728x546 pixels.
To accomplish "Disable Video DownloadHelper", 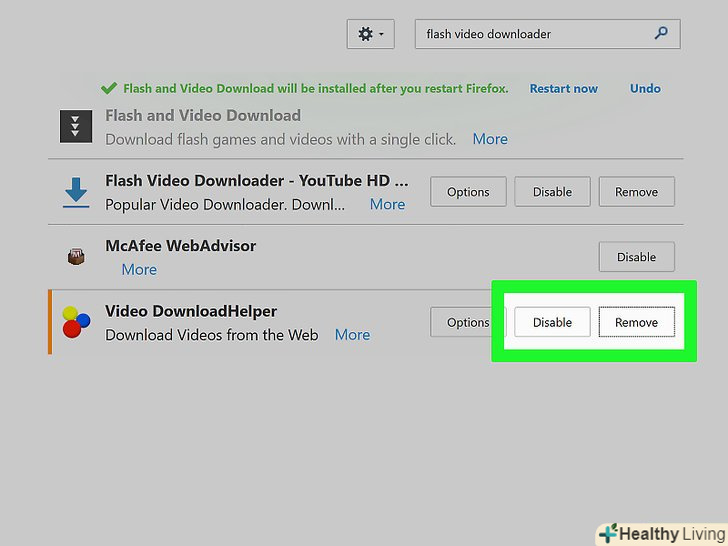I will click(x=552, y=322).
